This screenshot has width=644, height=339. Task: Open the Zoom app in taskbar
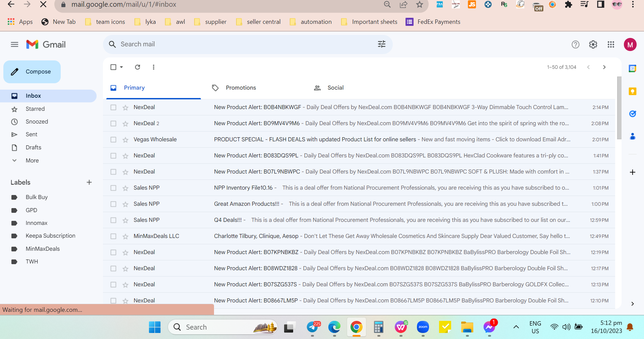[x=423, y=327]
